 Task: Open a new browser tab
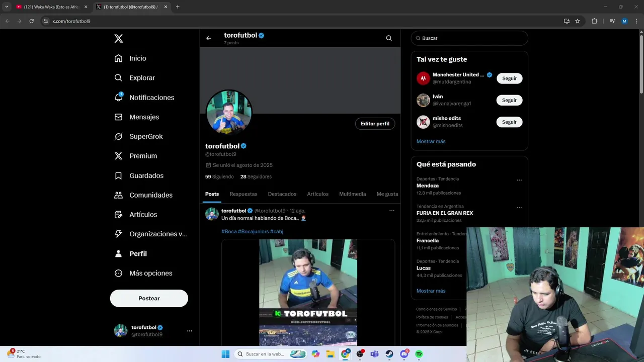click(x=178, y=7)
